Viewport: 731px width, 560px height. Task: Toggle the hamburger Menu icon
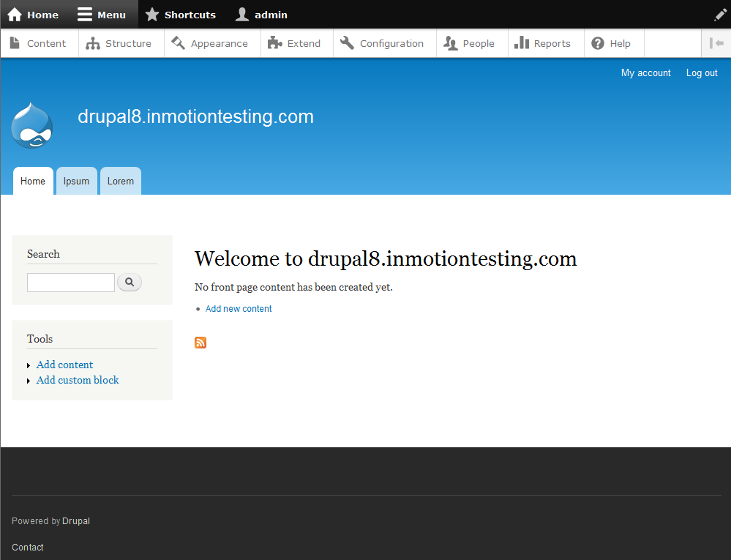click(x=84, y=15)
